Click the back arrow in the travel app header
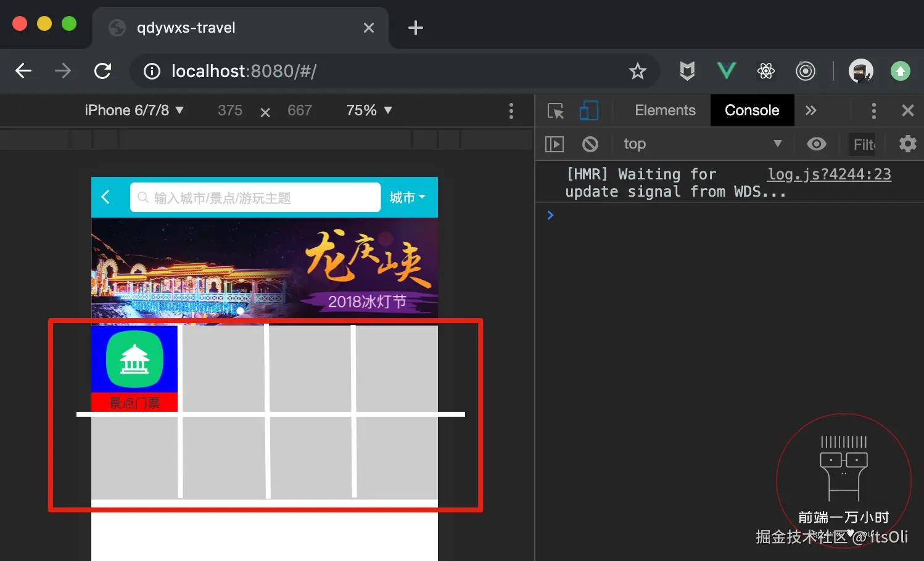 click(x=105, y=197)
